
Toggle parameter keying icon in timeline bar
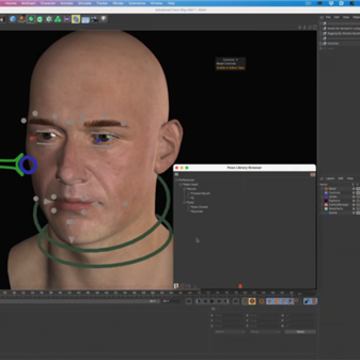pyautogui.click(x=291, y=301)
